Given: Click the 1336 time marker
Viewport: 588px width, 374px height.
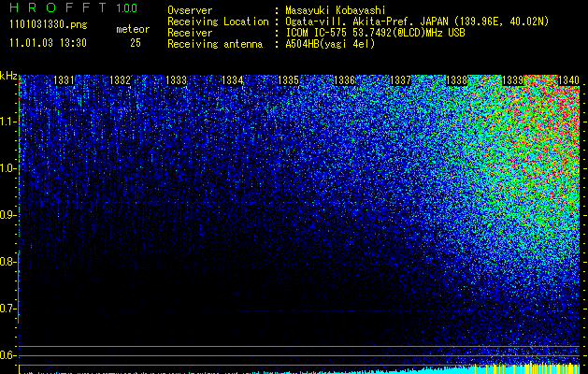Looking at the screenshot, I should (344, 80).
